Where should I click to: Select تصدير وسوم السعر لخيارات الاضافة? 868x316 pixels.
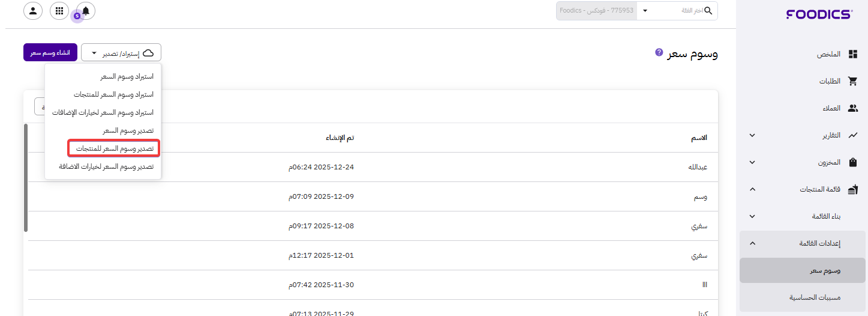pos(106,166)
